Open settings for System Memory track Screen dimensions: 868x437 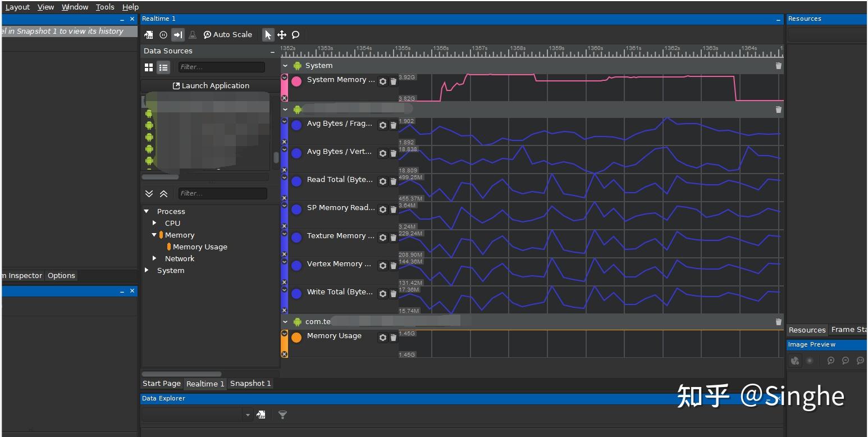(383, 81)
